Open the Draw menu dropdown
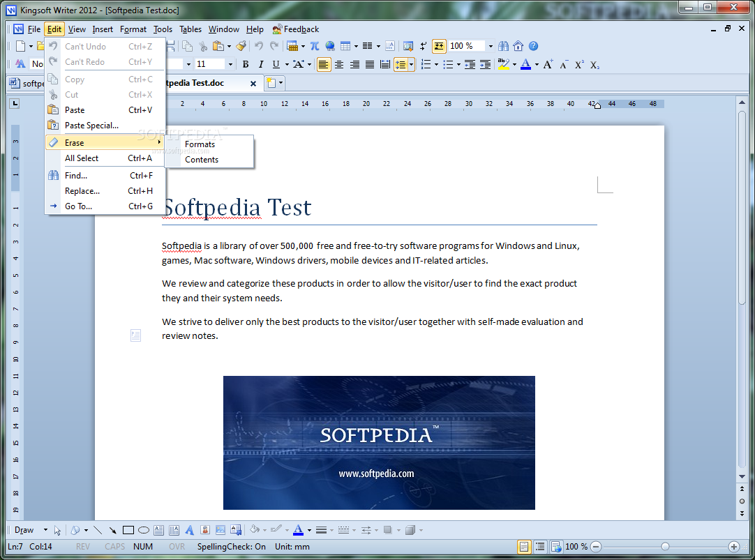The width and height of the screenshot is (755, 560). [31, 530]
